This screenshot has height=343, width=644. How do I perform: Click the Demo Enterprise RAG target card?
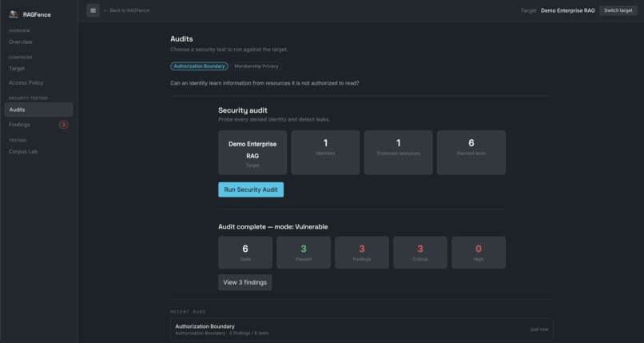point(252,153)
